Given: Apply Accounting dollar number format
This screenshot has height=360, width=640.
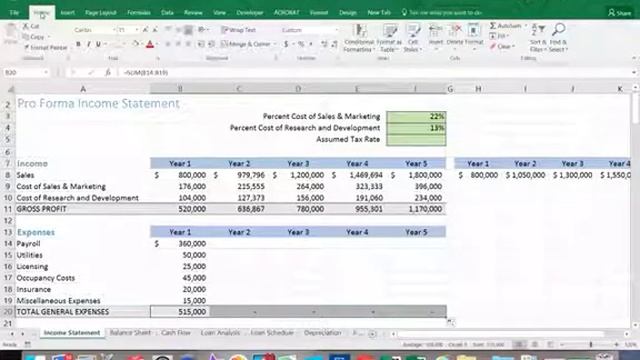Looking at the screenshot, I should coord(286,44).
